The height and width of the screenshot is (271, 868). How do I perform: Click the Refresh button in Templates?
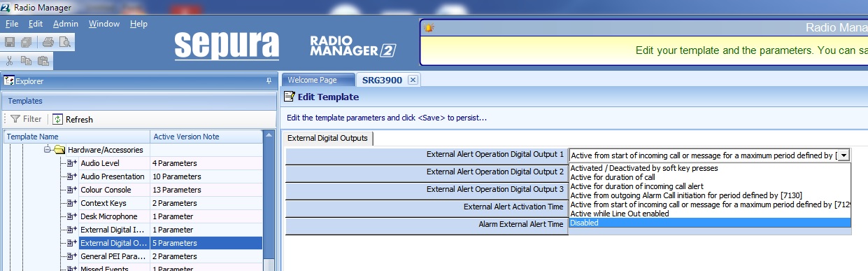73,119
